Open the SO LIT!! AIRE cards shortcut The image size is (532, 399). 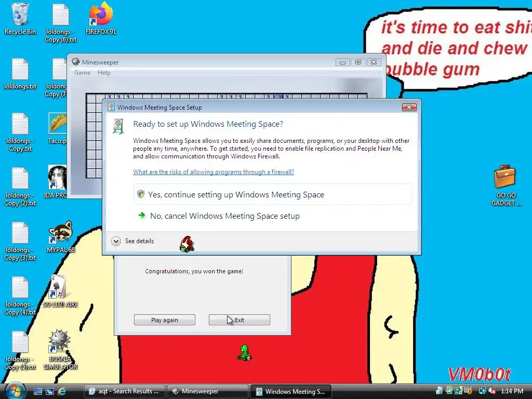point(60,291)
